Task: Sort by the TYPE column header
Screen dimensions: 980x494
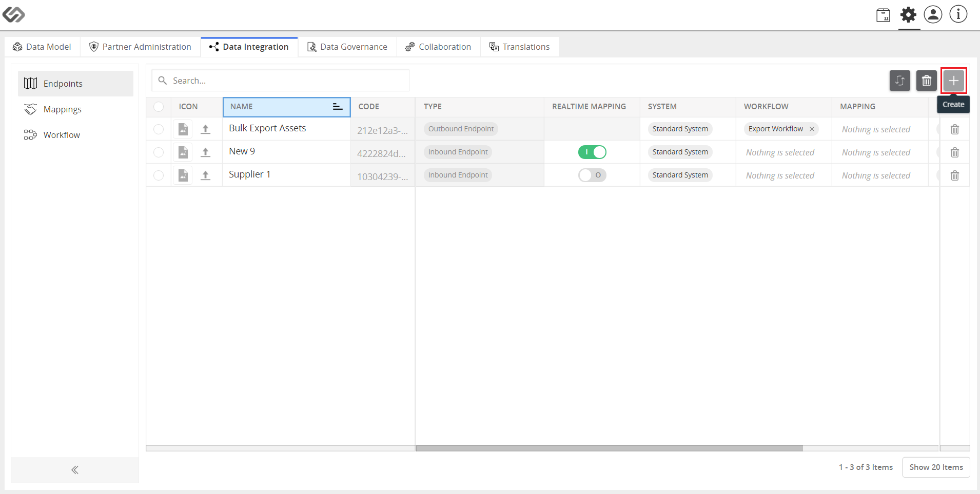Action: pyautogui.click(x=480, y=107)
